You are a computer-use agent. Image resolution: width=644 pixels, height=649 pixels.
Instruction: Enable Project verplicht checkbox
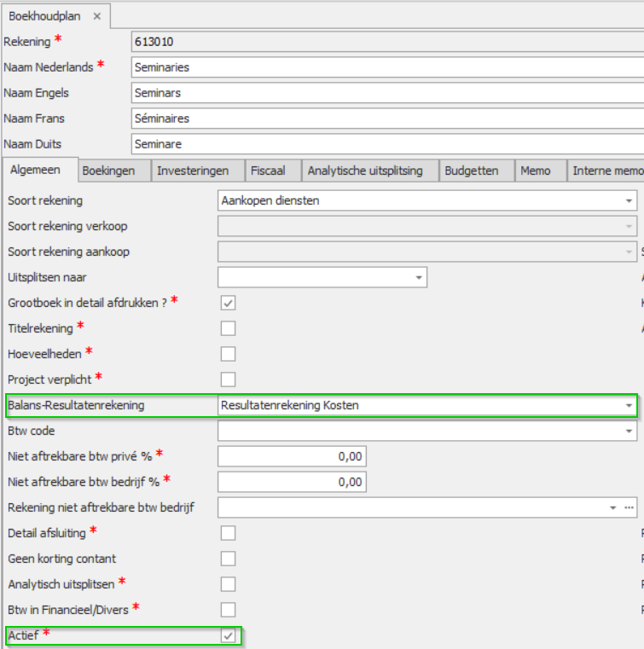click(228, 380)
